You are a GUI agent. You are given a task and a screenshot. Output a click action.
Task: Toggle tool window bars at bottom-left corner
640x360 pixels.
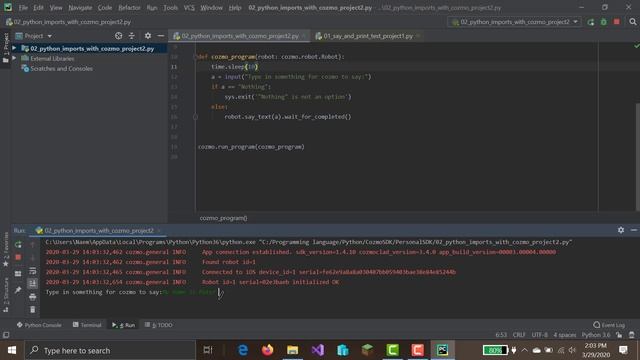pyautogui.click(x=6, y=335)
